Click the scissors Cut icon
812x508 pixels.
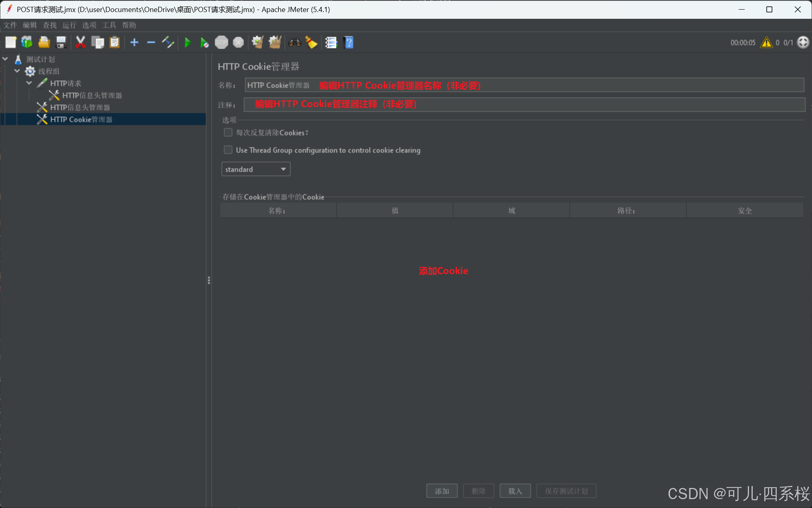pyautogui.click(x=81, y=42)
